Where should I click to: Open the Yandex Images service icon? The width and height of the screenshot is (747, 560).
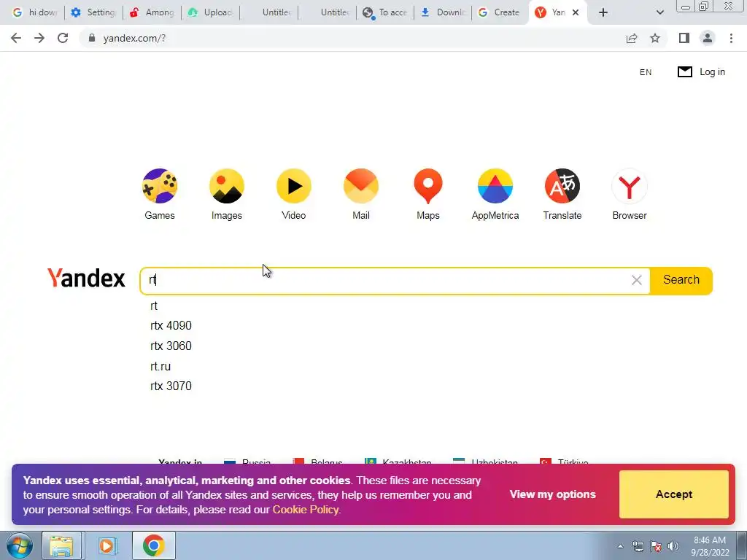click(227, 186)
